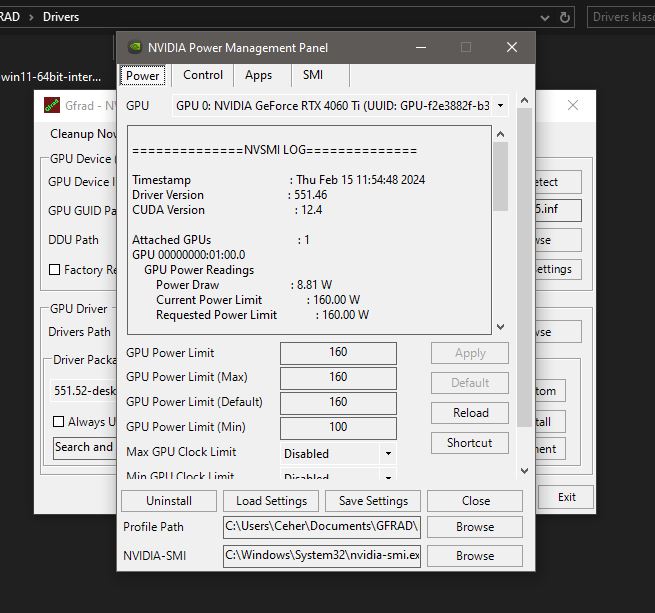Click the panel's outer scrollbar thumb

tap(525, 267)
